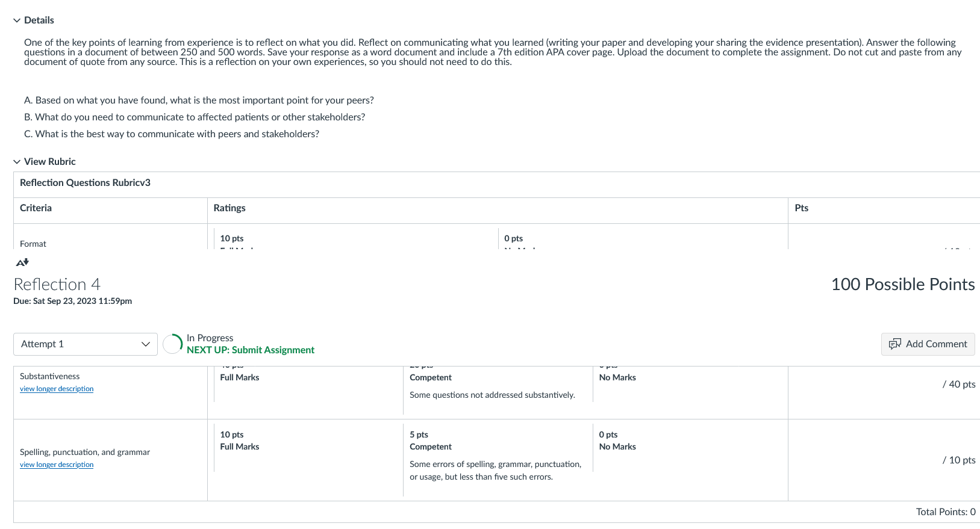Open the Attempt 1 dropdown
This screenshot has height=529, width=980.
tap(86, 344)
